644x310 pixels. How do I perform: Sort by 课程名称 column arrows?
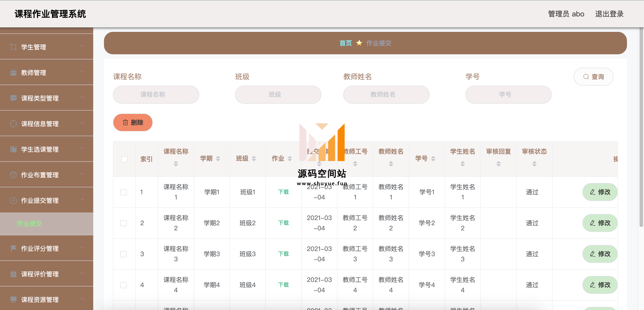click(176, 164)
